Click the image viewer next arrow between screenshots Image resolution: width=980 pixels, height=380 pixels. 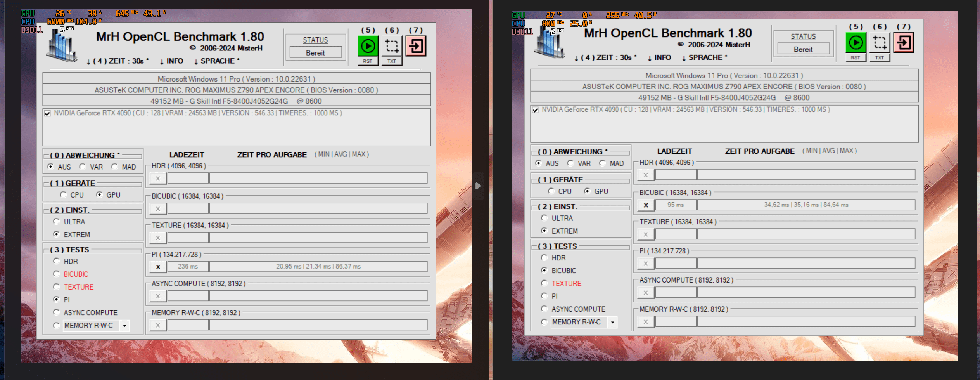pyautogui.click(x=478, y=186)
